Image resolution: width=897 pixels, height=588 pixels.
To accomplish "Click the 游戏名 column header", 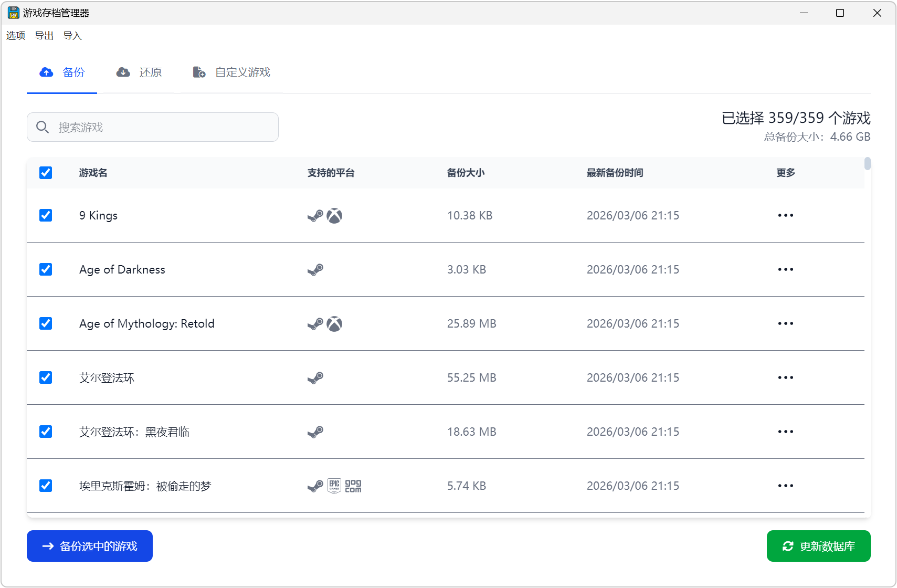I will click(93, 173).
